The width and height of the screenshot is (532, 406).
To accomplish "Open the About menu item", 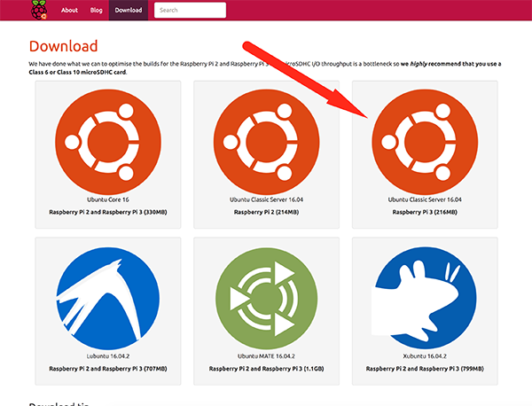I will [69, 10].
